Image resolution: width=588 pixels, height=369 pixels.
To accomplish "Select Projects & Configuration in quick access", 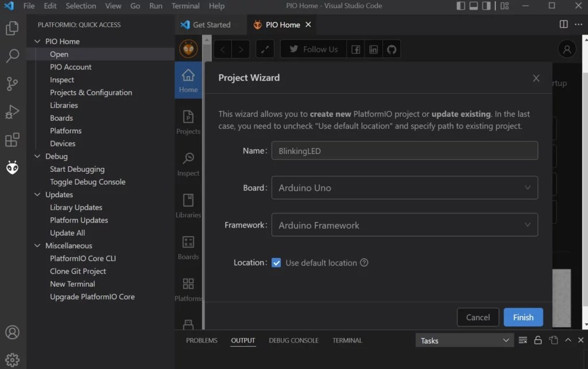I will 91,93.
